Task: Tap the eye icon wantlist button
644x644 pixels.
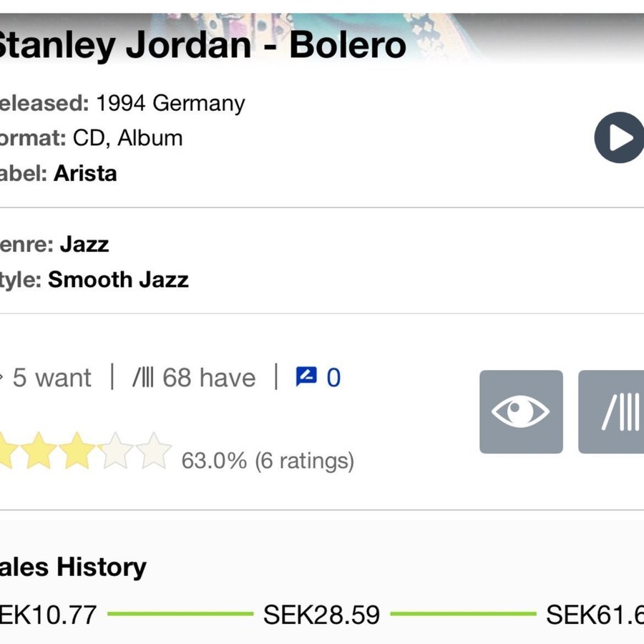Action: click(x=521, y=412)
